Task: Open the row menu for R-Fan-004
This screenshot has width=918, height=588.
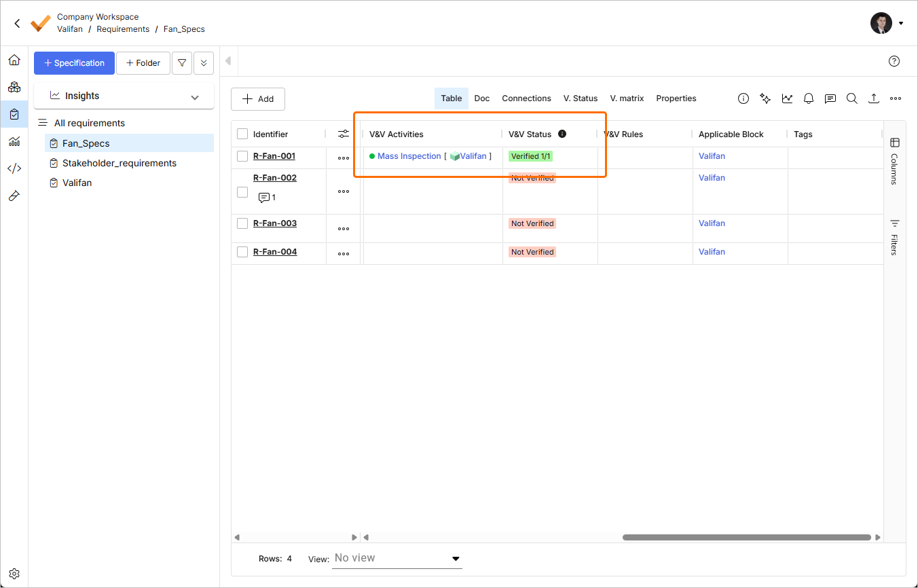Action: pos(344,254)
